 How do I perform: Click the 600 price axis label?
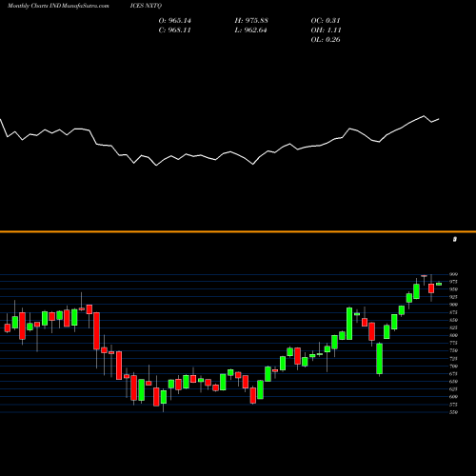pos(453,397)
